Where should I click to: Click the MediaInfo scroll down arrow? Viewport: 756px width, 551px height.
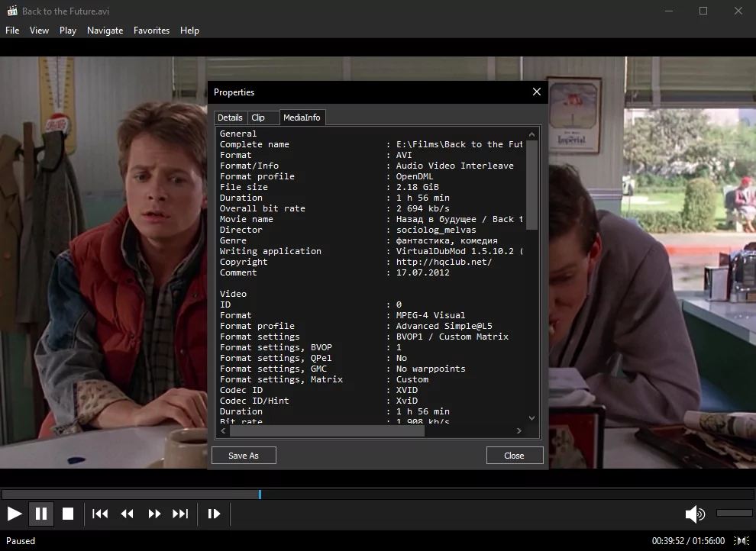pyautogui.click(x=531, y=418)
